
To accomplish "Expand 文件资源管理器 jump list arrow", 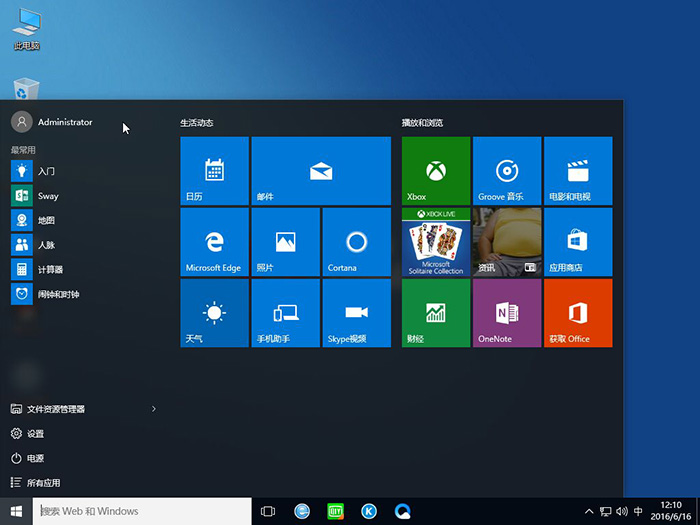I will point(153,409).
